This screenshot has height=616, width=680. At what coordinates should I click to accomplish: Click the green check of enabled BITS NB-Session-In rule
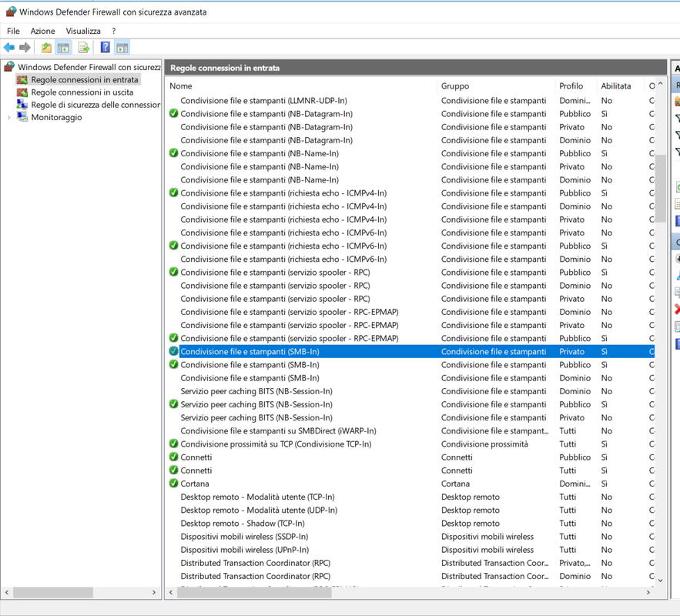(x=174, y=404)
